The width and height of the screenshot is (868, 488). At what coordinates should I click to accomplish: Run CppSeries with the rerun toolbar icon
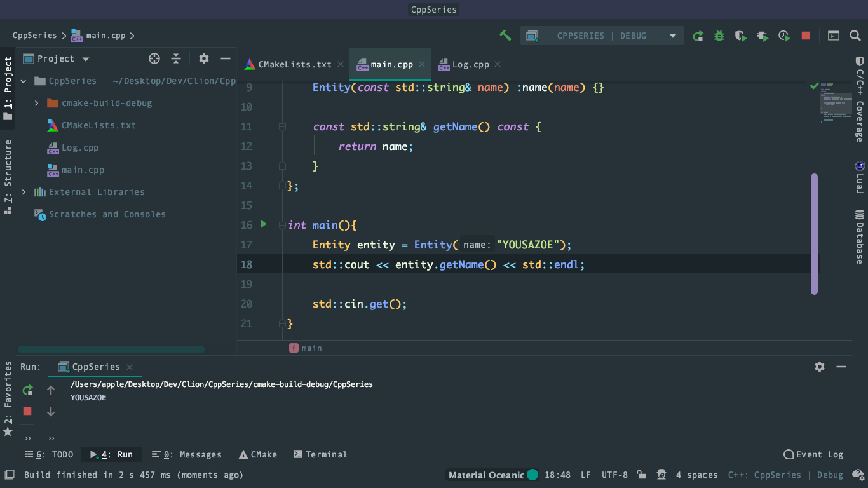click(x=698, y=36)
